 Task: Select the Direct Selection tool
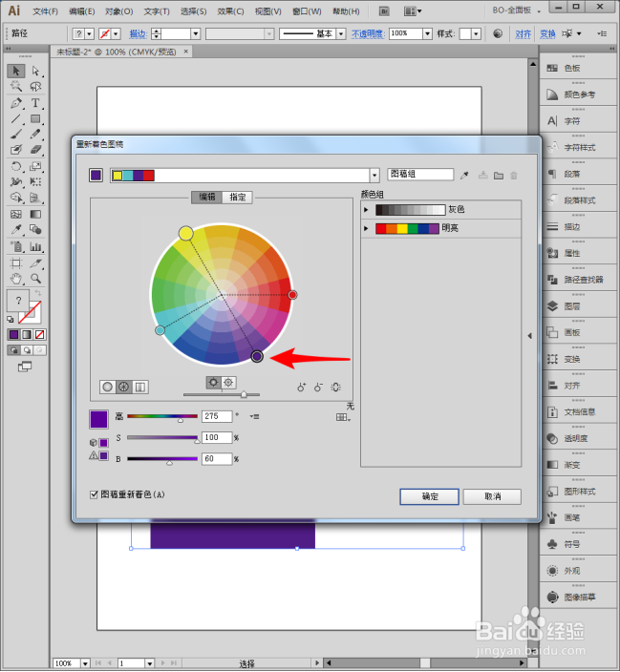pos(35,71)
